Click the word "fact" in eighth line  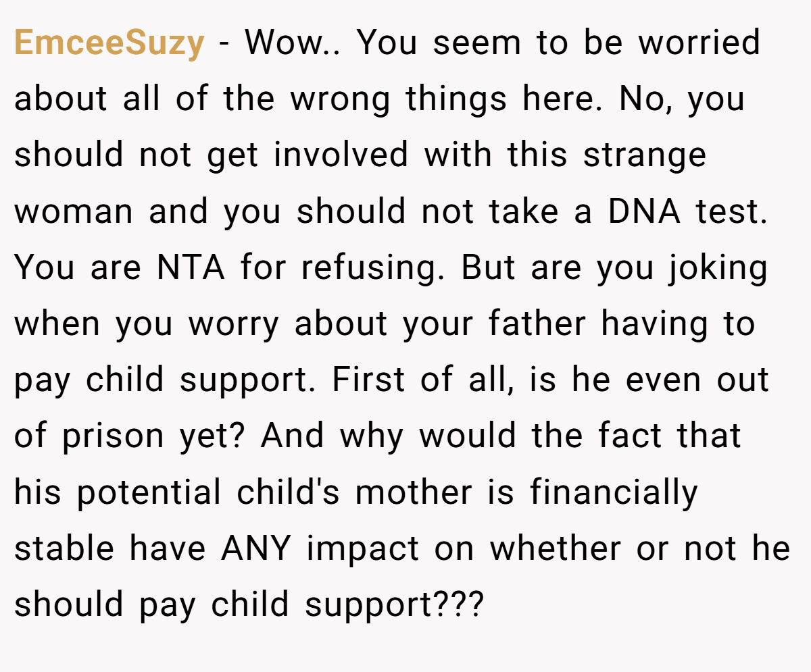point(629,436)
